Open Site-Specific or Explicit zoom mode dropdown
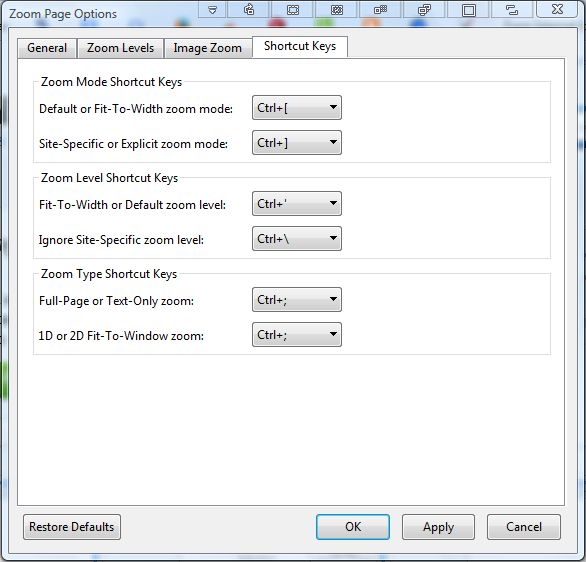 click(297, 143)
